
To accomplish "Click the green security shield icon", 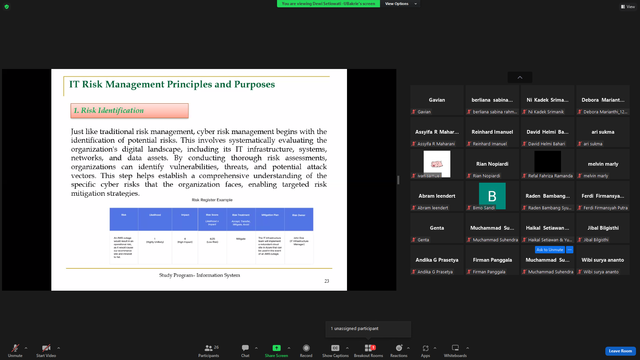I will coord(7,7).
